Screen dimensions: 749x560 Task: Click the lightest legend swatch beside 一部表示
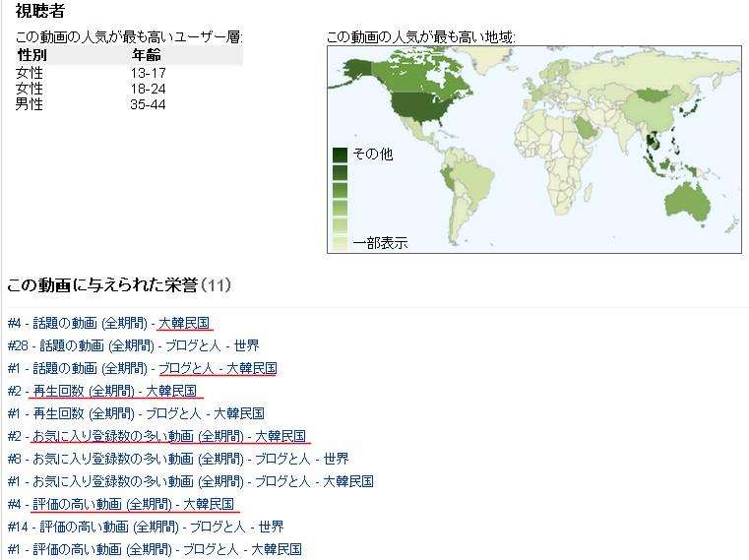(340, 243)
